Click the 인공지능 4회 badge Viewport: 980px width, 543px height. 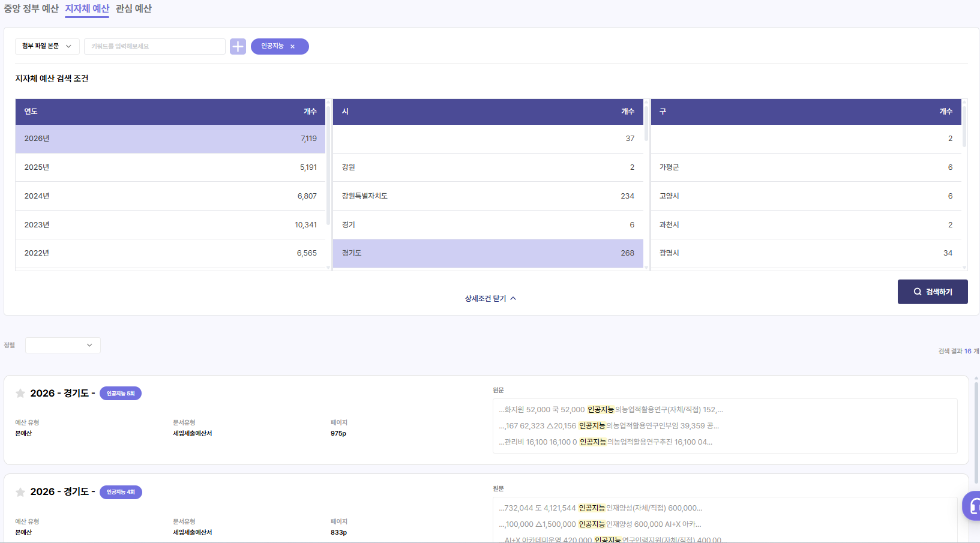pyautogui.click(x=121, y=492)
